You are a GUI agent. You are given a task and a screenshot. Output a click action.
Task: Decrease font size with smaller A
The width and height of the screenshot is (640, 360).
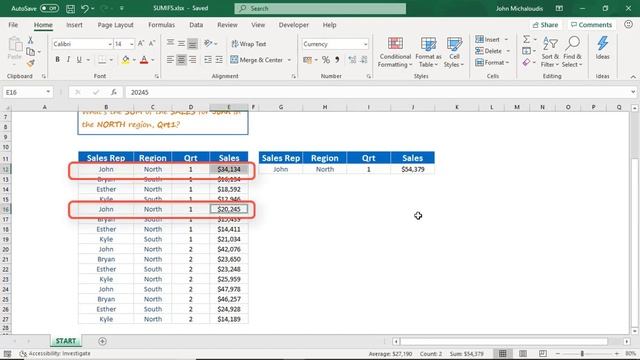(152, 44)
